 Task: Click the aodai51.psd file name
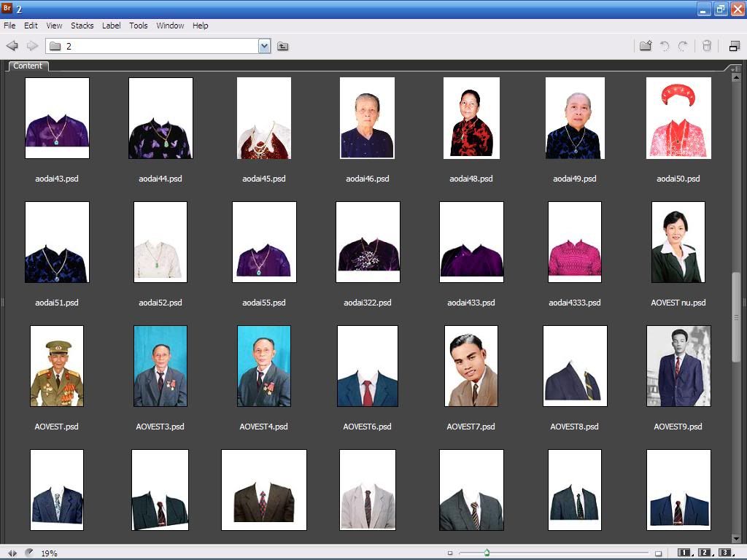click(57, 303)
